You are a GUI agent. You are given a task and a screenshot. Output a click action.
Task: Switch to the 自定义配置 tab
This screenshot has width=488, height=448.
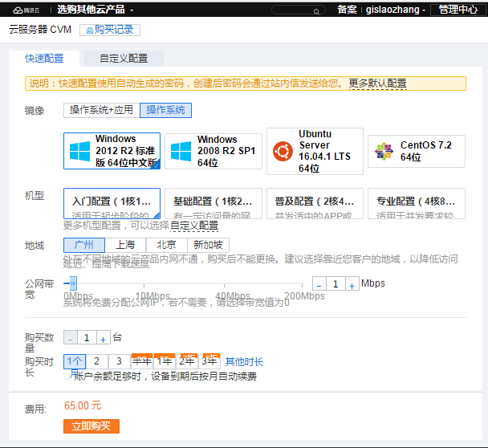click(124, 59)
